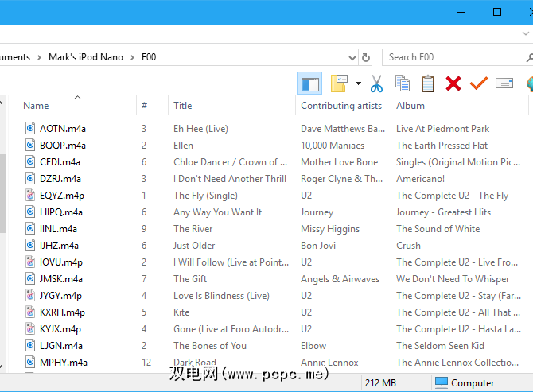Select file icon of HIPQ.m4a

(30, 212)
